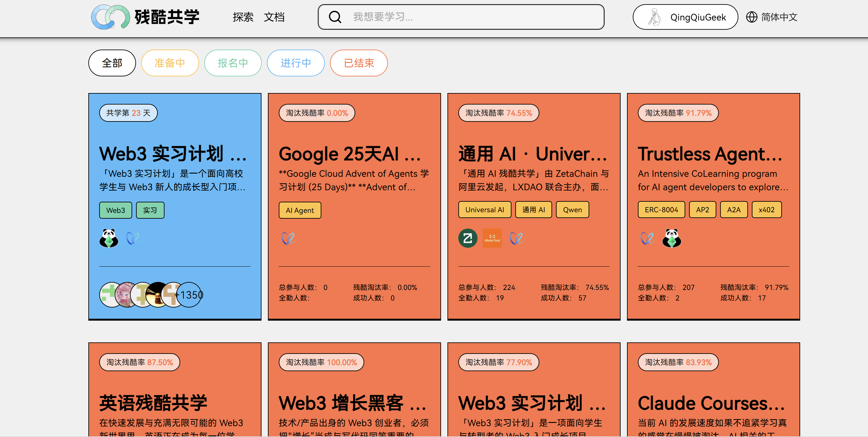Click panda icon on Trustless Agent card
The width and height of the screenshot is (868, 437).
[x=671, y=238]
